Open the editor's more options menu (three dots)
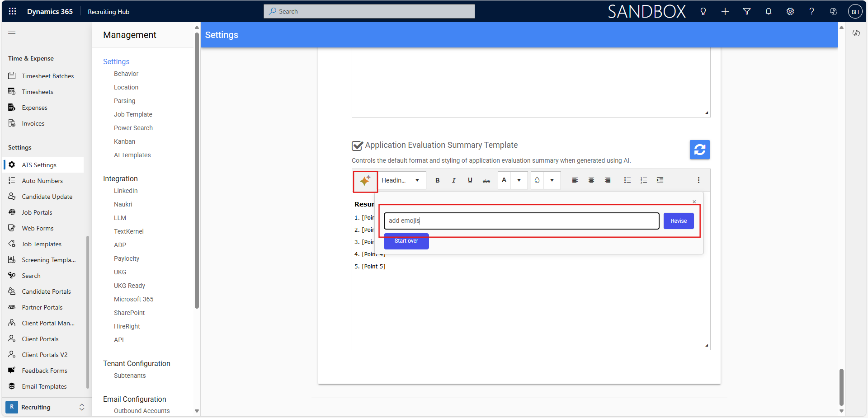The height and width of the screenshot is (418, 868). tap(698, 180)
